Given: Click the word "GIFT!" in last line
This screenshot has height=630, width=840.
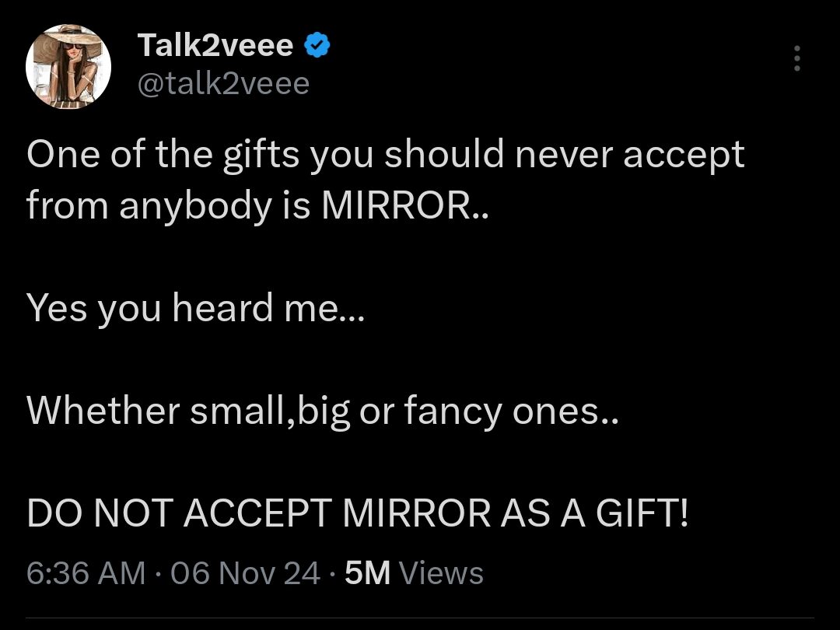Looking at the screenshot, I should point(642,513).
